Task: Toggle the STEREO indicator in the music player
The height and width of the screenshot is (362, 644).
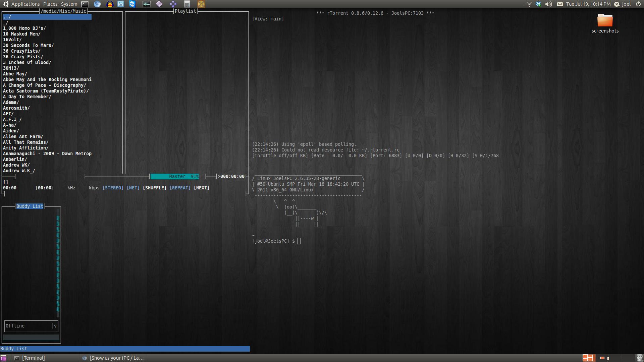Action: (113, 188)
